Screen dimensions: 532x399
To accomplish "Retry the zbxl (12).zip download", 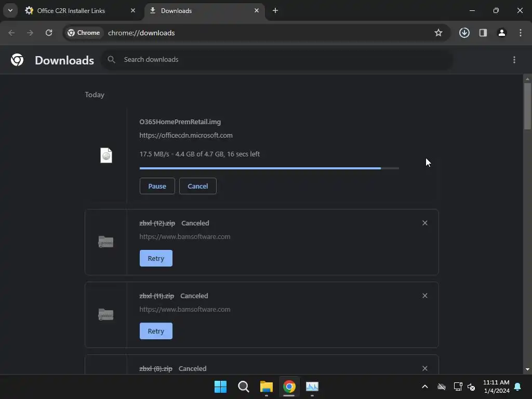I will [156, 258].
